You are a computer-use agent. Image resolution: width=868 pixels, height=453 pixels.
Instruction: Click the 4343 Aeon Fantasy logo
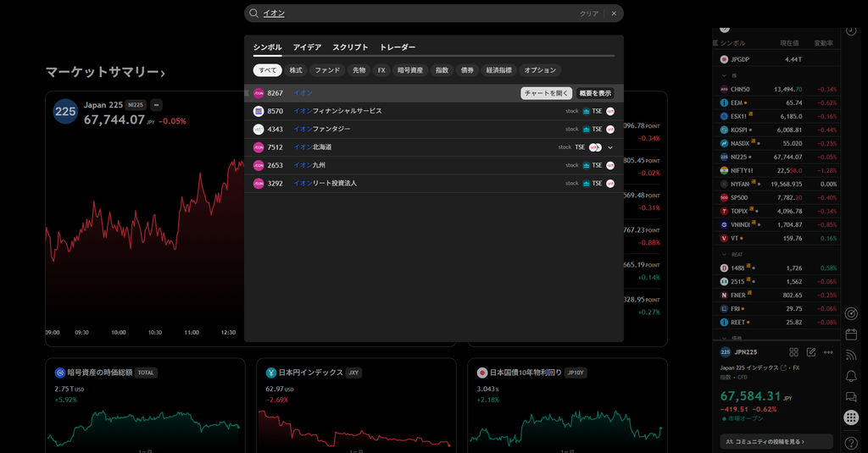(259, 130)
